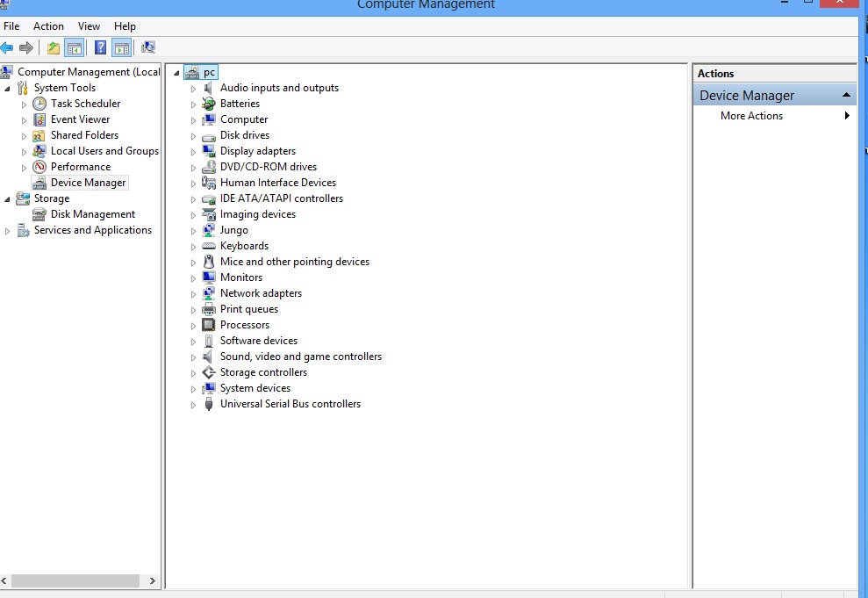The image size is (868, 598).
Task: Click the Task Scheduler clock icon
Action: pos(39,104)
